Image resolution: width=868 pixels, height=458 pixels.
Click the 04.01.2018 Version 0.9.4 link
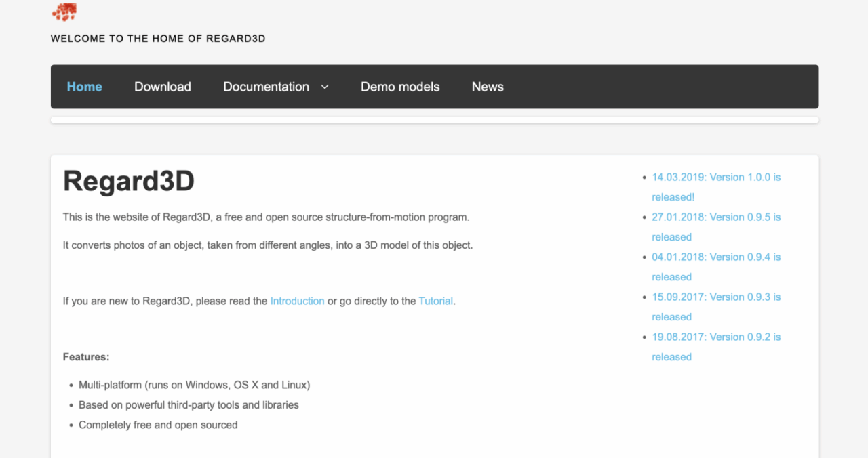click(x=715, y=257)
